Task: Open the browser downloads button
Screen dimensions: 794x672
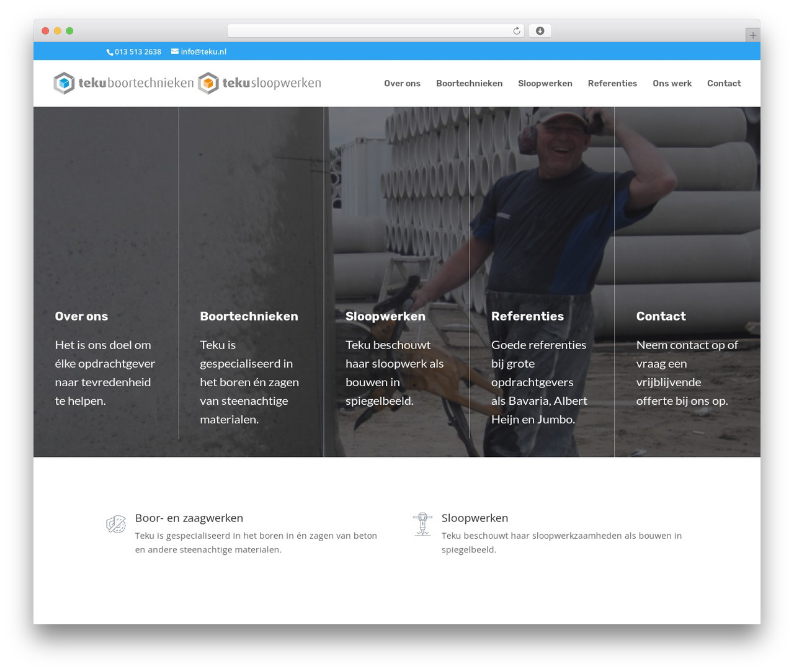Action: click(540, 31)
